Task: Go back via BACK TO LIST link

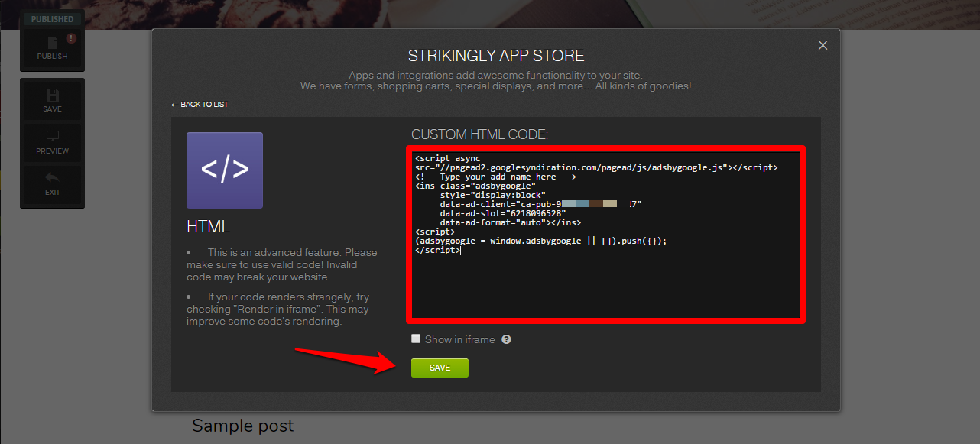Action: tap(200, 104)
